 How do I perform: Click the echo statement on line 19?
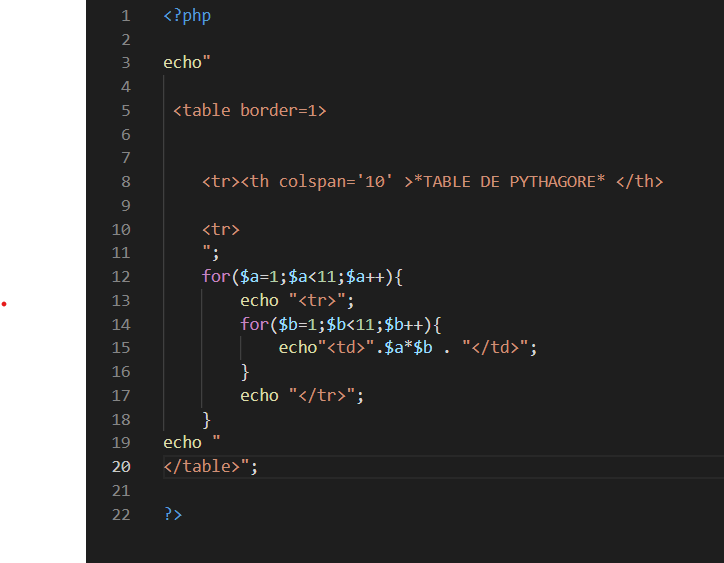[192, 442]
